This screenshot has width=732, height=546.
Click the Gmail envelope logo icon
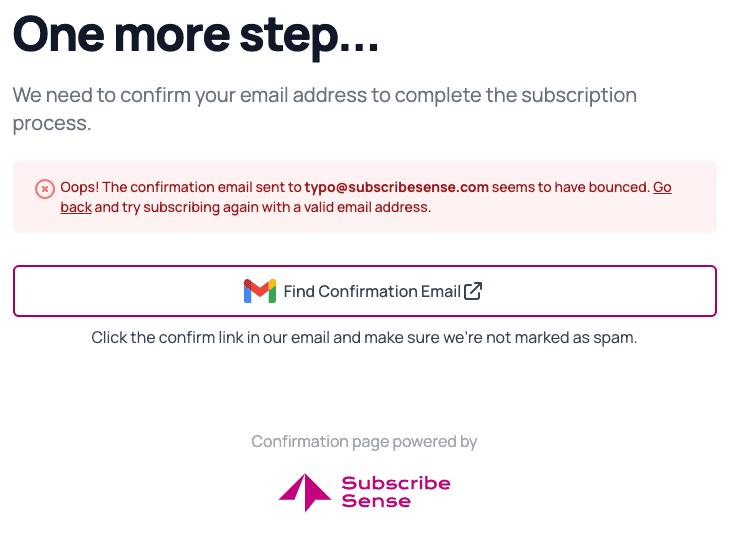(260, 291)
